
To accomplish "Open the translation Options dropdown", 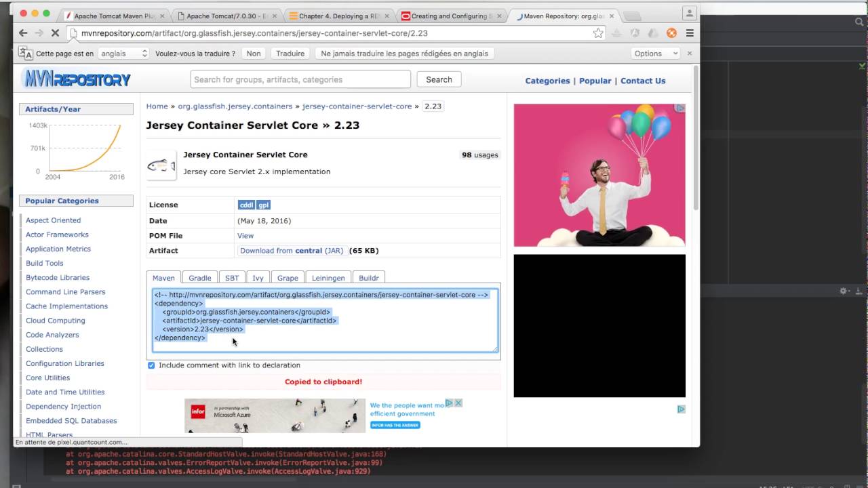I will tap(656, 54).
